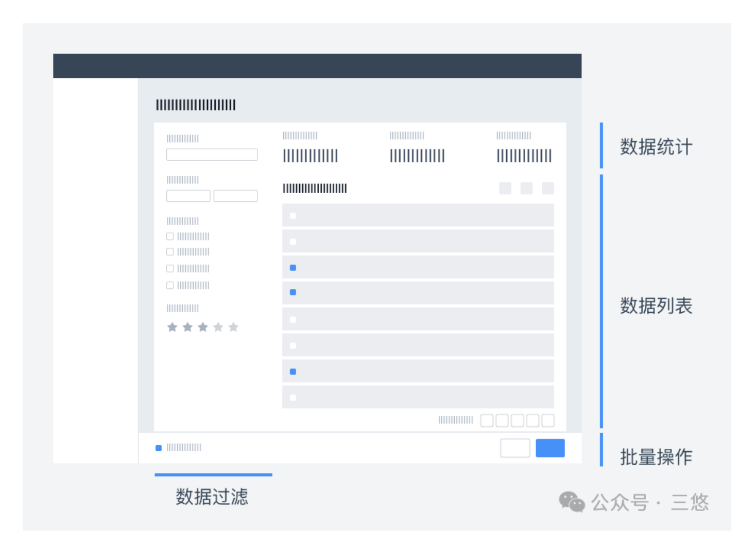Click the WeChat logo in the watermark

pos(572,502)
